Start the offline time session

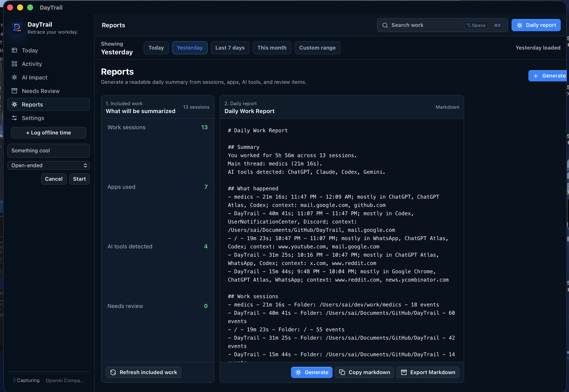(x=79, y=179)
